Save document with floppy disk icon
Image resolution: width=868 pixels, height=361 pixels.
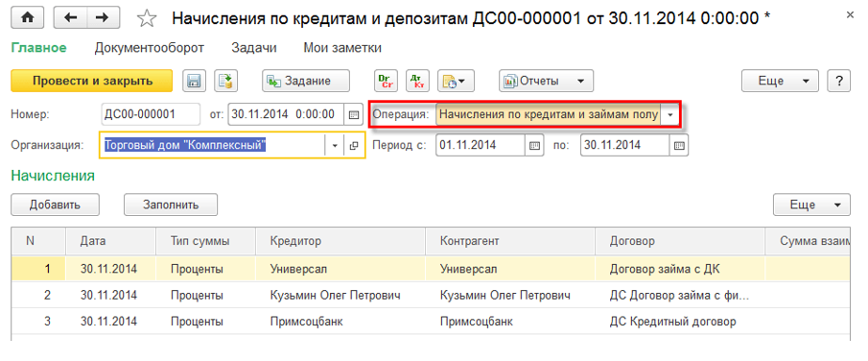click(195, 81)
